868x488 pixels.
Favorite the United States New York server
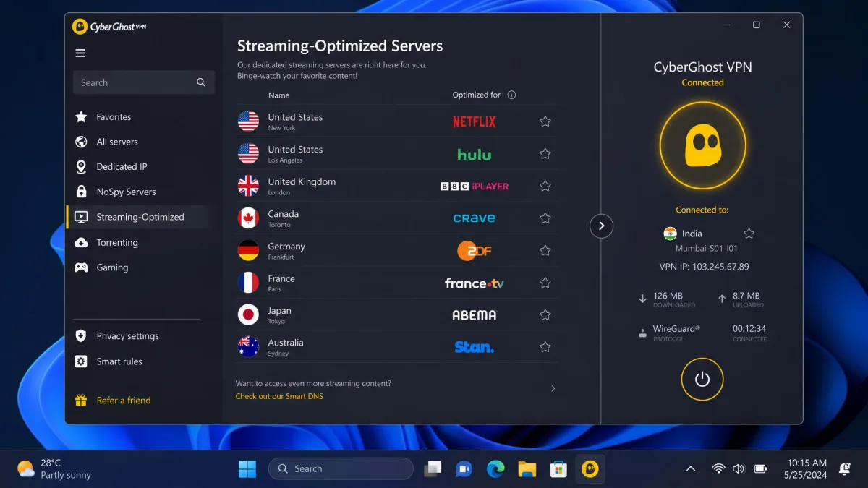pyautogui.click(x=545, y=122)
